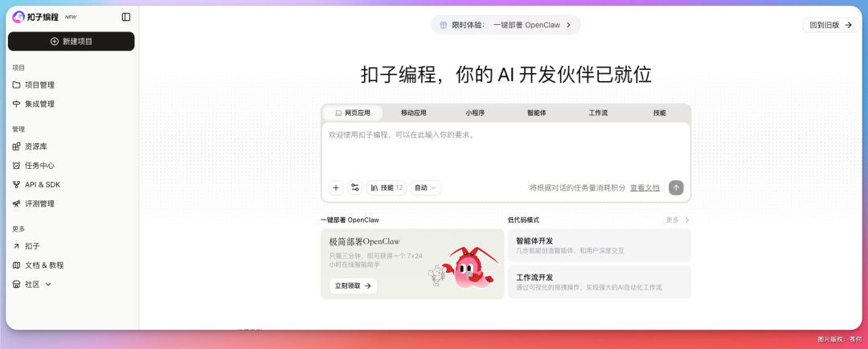Select the 智能体 tab
This screenshot has height=349, width=868.
click(x=536, y=113)
